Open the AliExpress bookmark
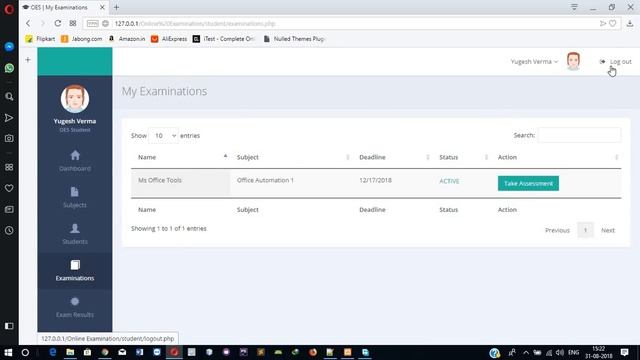This screenshot has width=640, height=360. coord(169,39)
